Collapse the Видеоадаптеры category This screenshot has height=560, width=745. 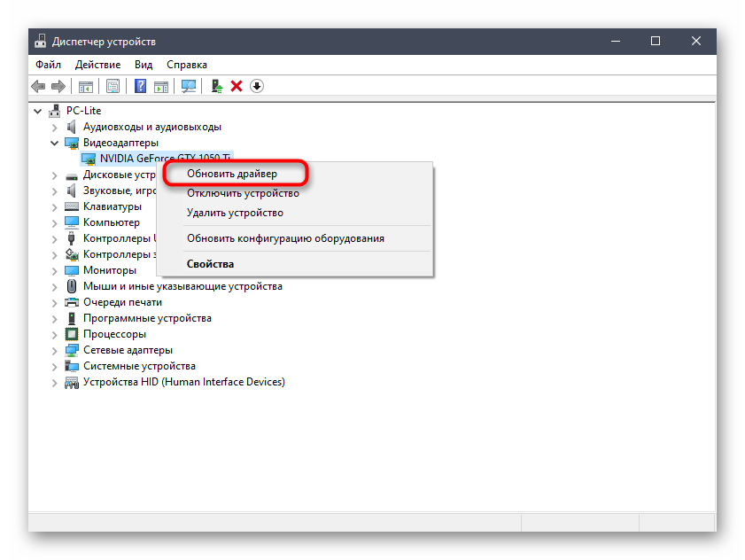pyautogui.click(x=55, y=143)
